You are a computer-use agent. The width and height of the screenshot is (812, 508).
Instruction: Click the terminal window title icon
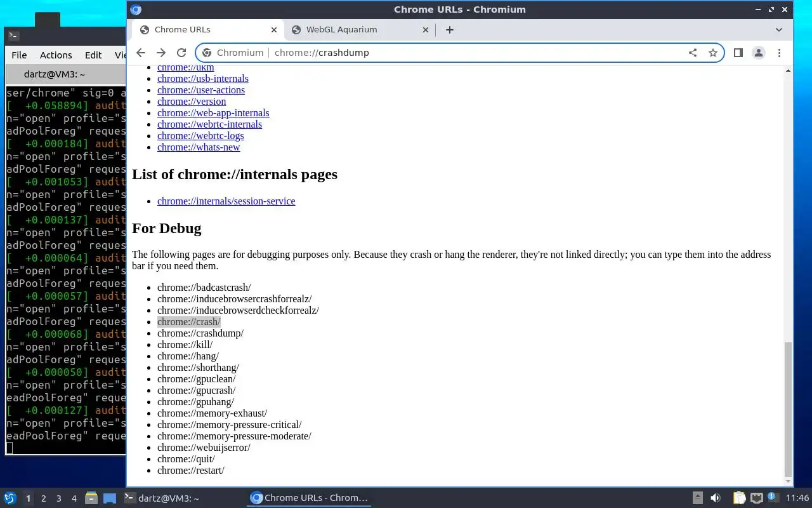(x=14, y=36)
